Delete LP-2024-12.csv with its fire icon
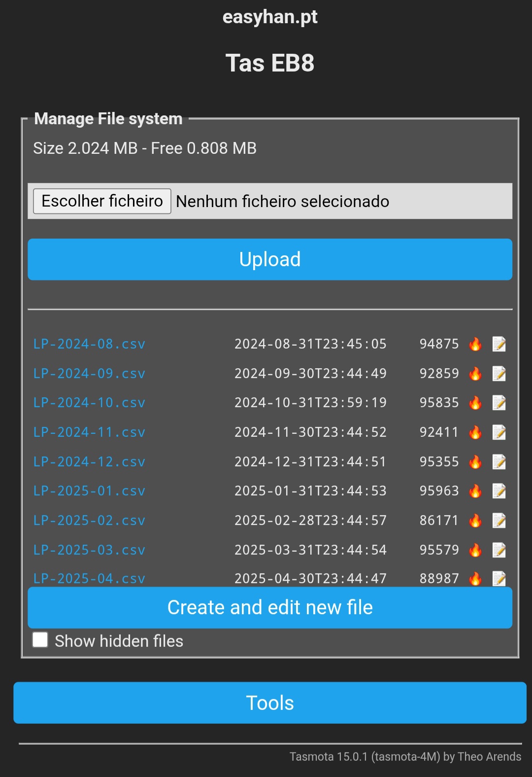532x777 pixels. coord(475,462)
